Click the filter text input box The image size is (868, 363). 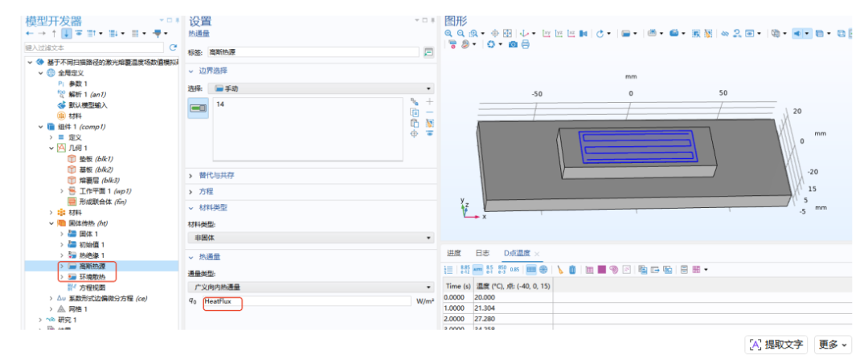click(x=94, y=47)
